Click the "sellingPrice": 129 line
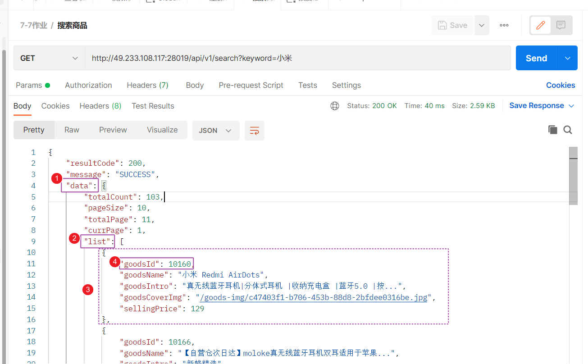Screen dimensions: 588x364 [x=162, y=309]
